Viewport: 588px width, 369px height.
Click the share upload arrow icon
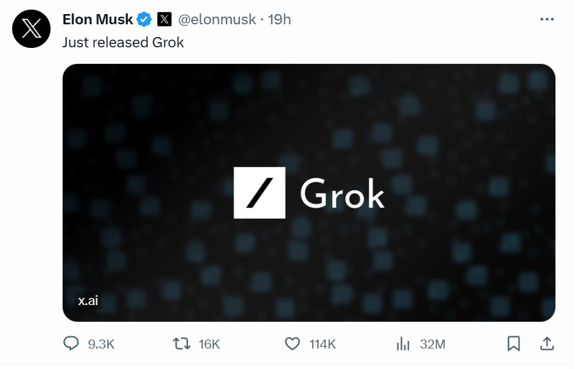coord(547,344)
